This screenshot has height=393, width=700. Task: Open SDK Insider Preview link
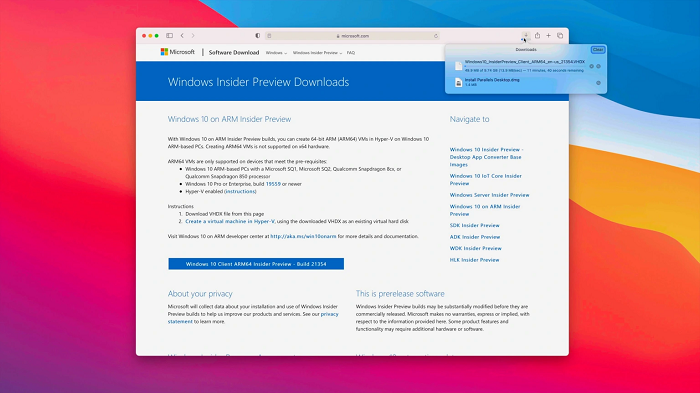tap(475, 226)
